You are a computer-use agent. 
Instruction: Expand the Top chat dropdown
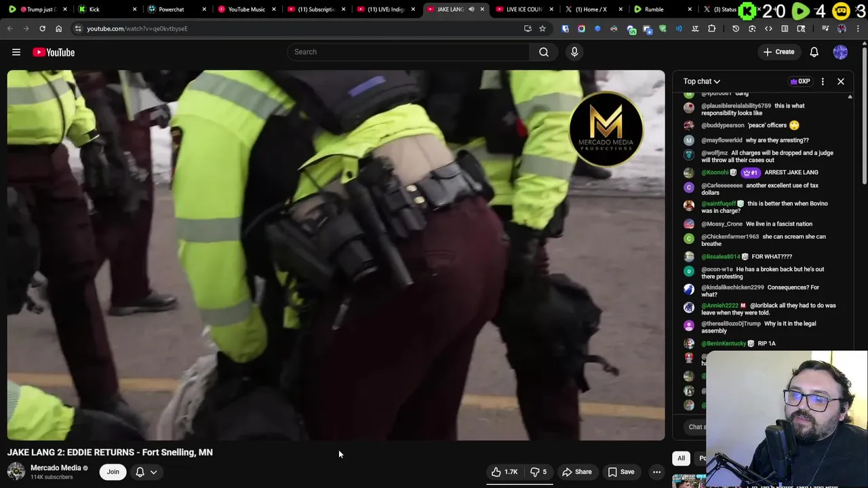[x=702, y=81]
